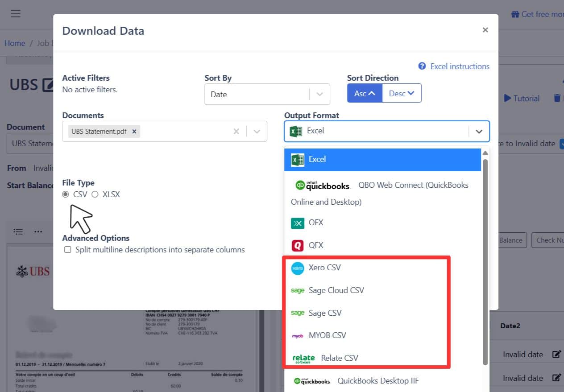Collapse the Output Format dropdown
The width and height of the screenshot is (564, 392).
pos(479,131)
